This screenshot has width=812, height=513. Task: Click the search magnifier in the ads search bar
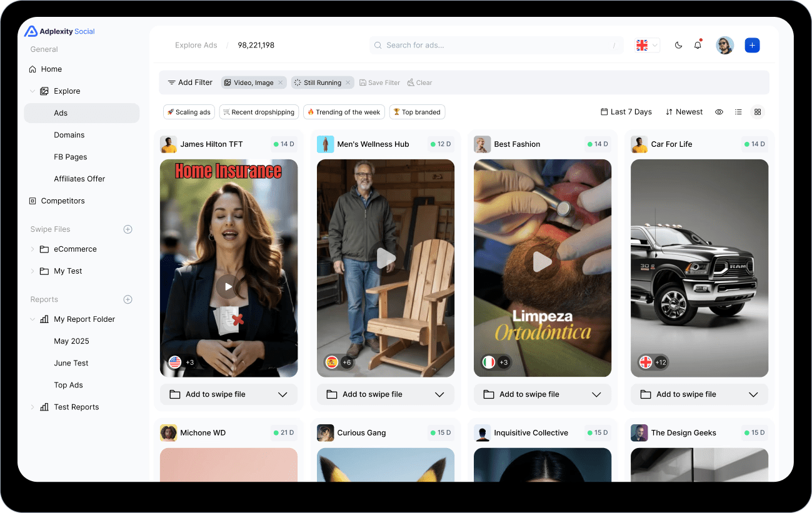point(378,45)
